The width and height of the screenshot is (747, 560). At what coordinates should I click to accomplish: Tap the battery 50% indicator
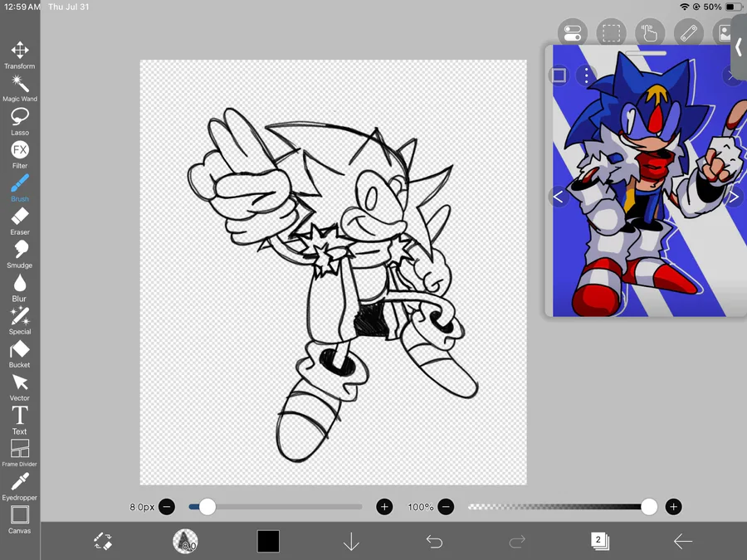[721, 7]
